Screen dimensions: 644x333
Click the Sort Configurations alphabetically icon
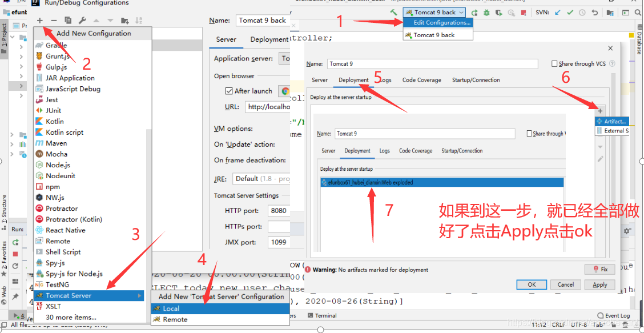pos(138,20)
